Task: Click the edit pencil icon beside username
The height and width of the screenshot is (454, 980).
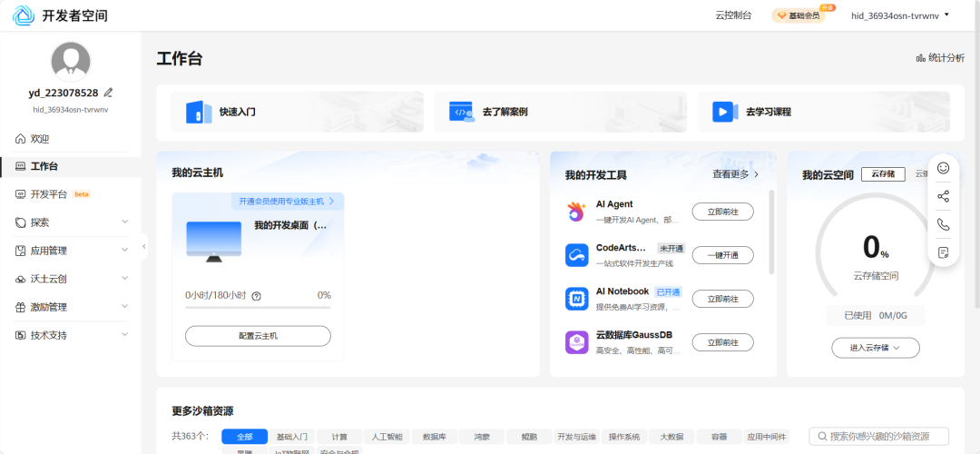Action: pyautogui.click(x=108, y=93)
